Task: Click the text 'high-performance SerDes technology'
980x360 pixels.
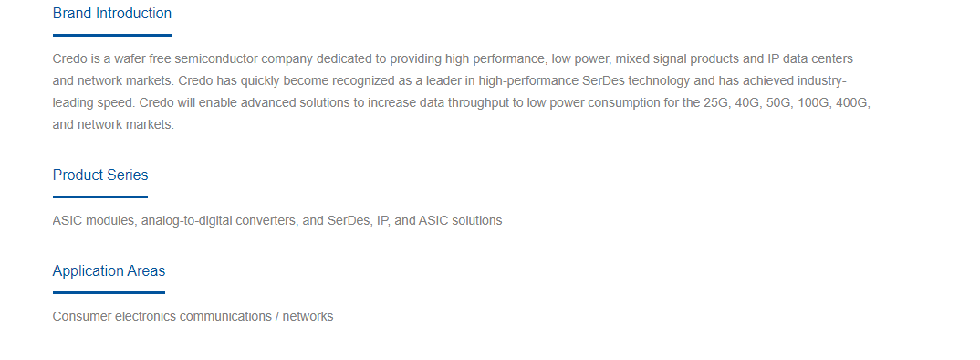Action: 584,80
